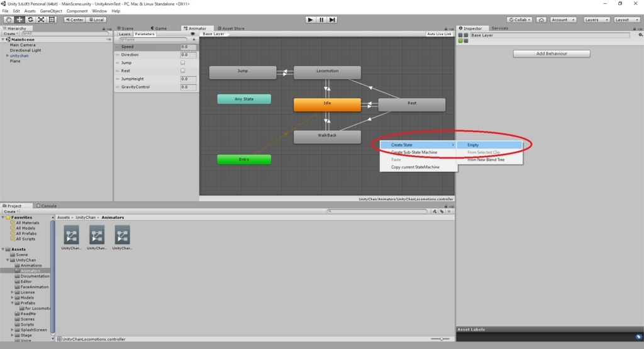Open the Account dropdown

click(x=563, y=19)
